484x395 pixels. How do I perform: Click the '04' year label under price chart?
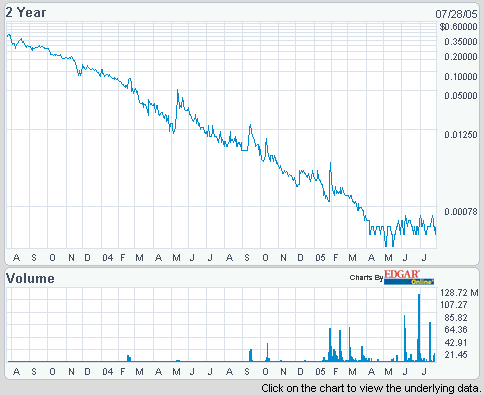[x=108, y=258]
